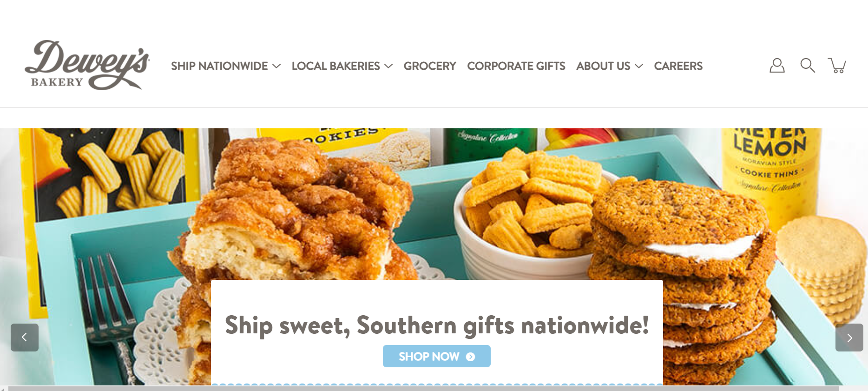Open the Corporate Gifts page

516,66
